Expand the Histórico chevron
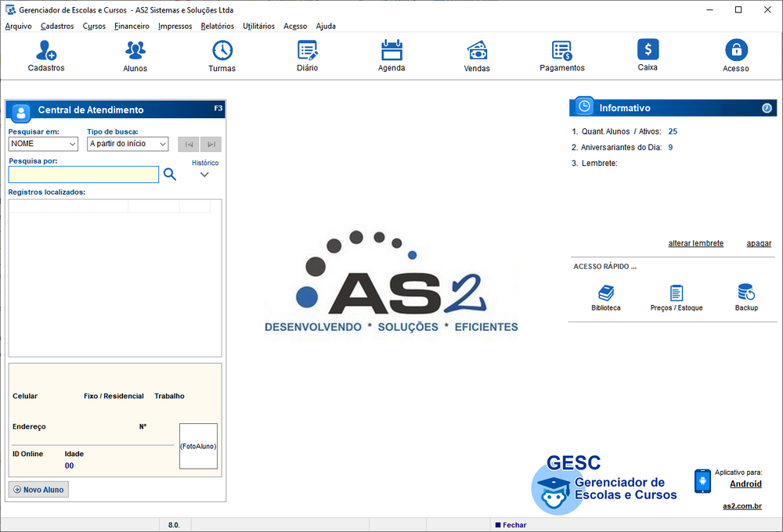 (205, 174)
